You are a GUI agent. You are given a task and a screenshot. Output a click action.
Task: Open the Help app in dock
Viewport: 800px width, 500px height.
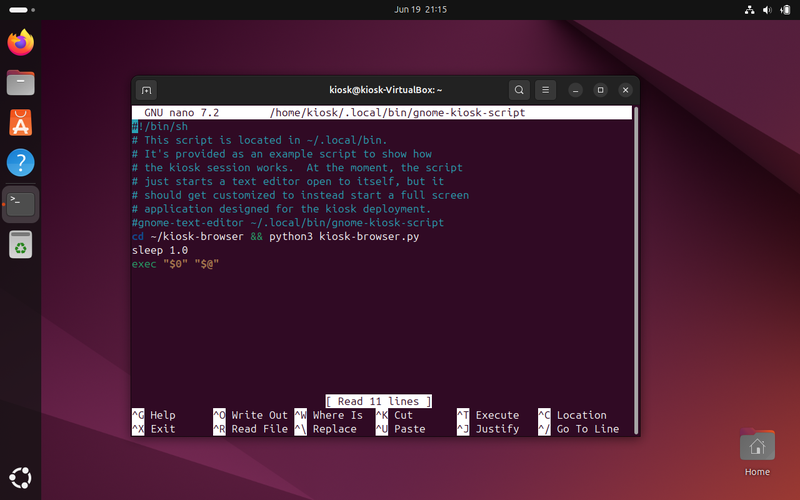point(20,162)
